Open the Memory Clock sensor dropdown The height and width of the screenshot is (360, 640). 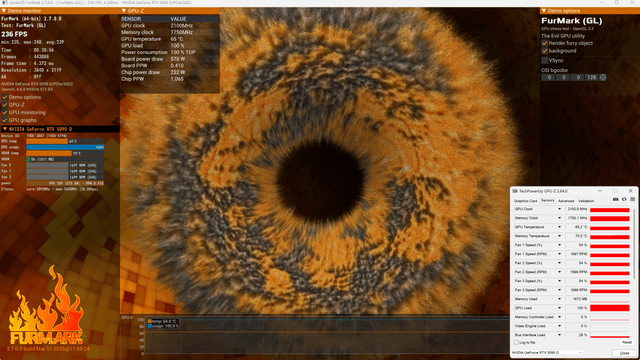coord(559,218)
